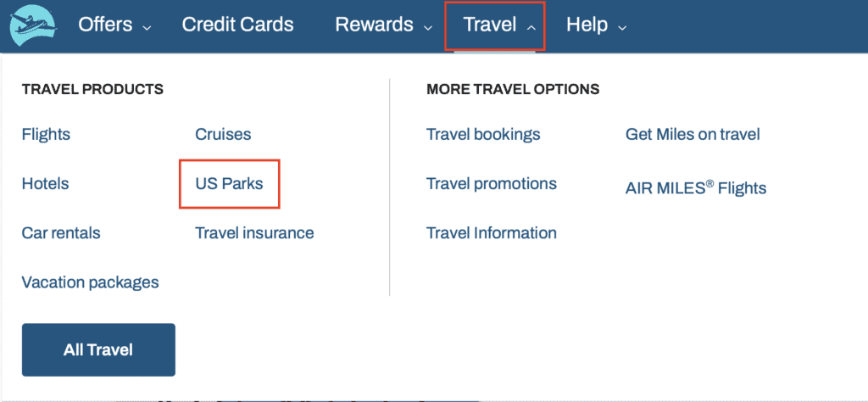The width and height of the screenshot is (868, 402).
Task: View Travel promotions
Action: click(492, 183)
